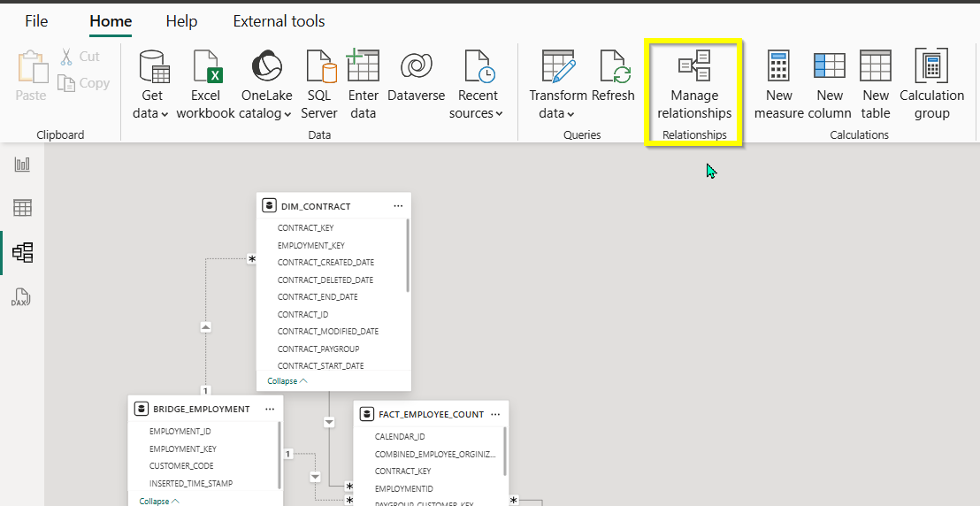This screenshot has width=980, height=506.
Task: Open the File tab
Action: point(36,21)
